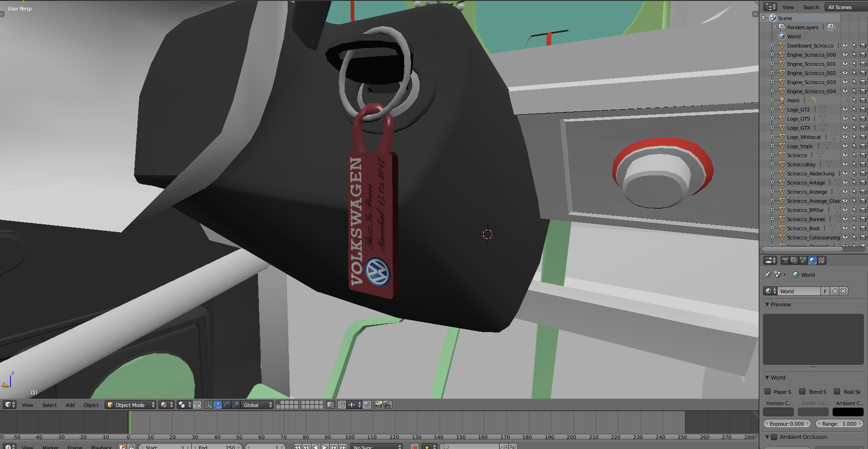The width and height of the screenshot is (868, 449).
Task: Hide Dashboard_Scirocco with its eye icon
Action: click(845, 46)
